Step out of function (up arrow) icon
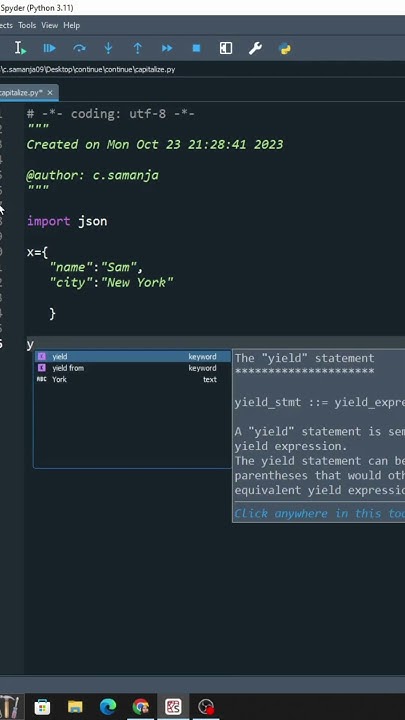 [138, 48]
